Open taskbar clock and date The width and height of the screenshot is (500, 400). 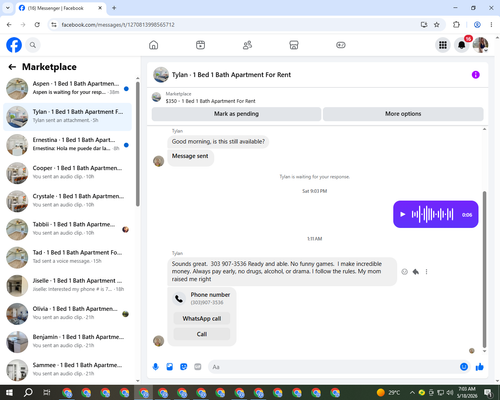pos(467,392)
